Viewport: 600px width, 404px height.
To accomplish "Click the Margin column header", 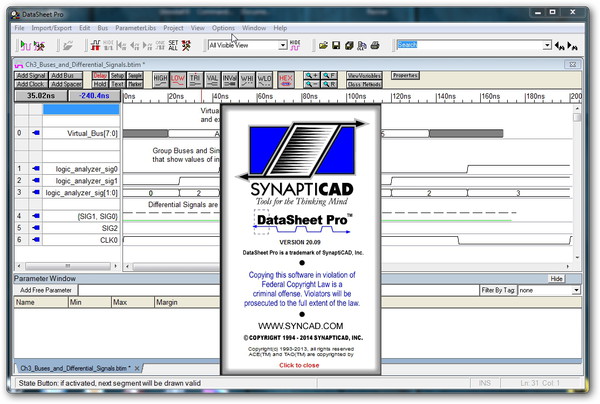I will [x=188, y=302].
